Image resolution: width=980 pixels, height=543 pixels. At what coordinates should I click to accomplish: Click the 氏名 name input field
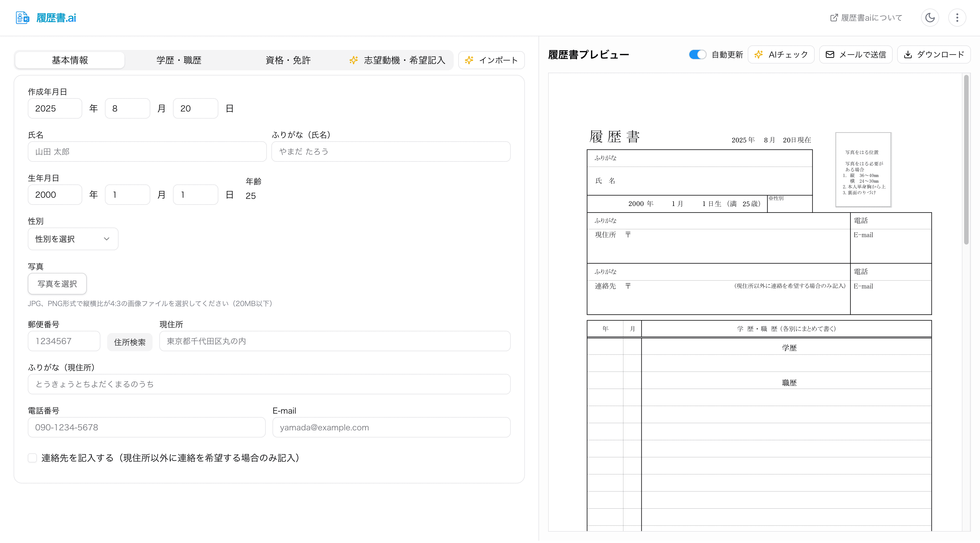pos(147,151)
